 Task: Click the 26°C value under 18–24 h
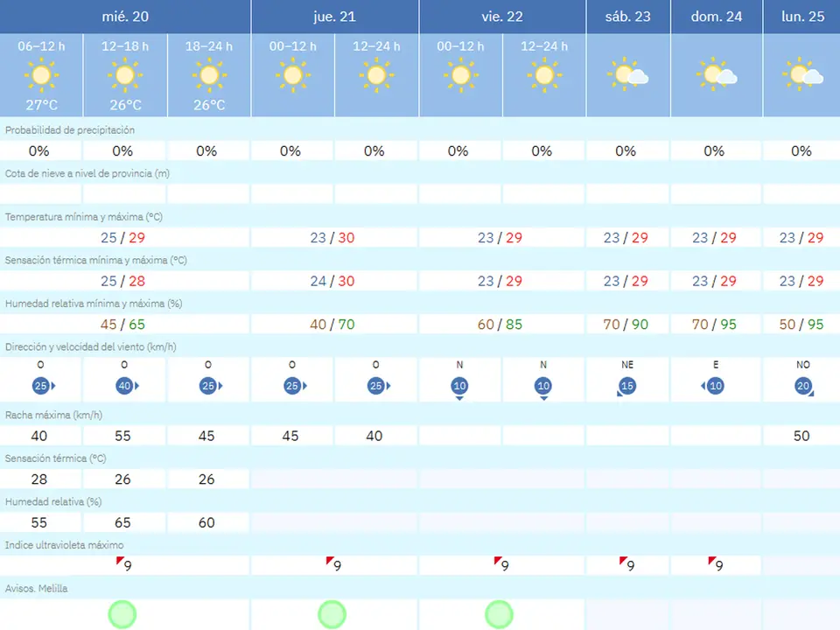[209, 105]
